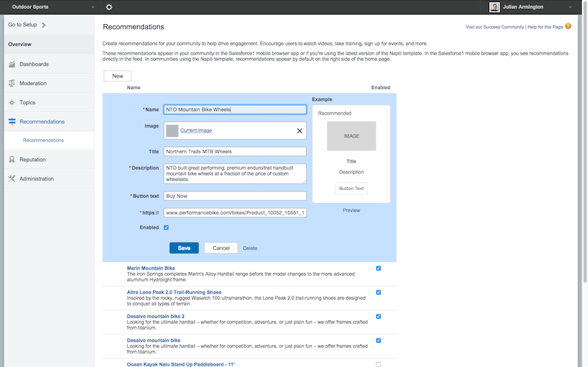Click the New button
Image resolution: width=588 pixels, height=367 pixels.
click(118, 76)
